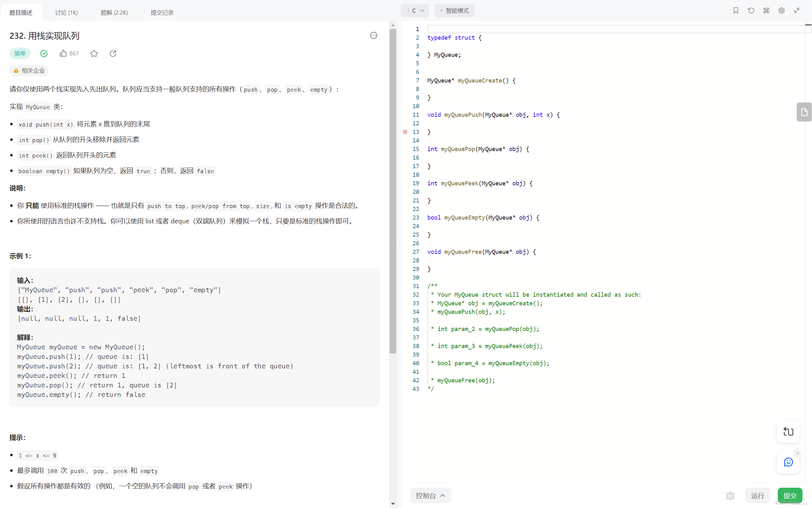Viewport: 812px width, 508px height.
Task: Click the 'void push(int x)' code snippet
Action: pos(46,124)
